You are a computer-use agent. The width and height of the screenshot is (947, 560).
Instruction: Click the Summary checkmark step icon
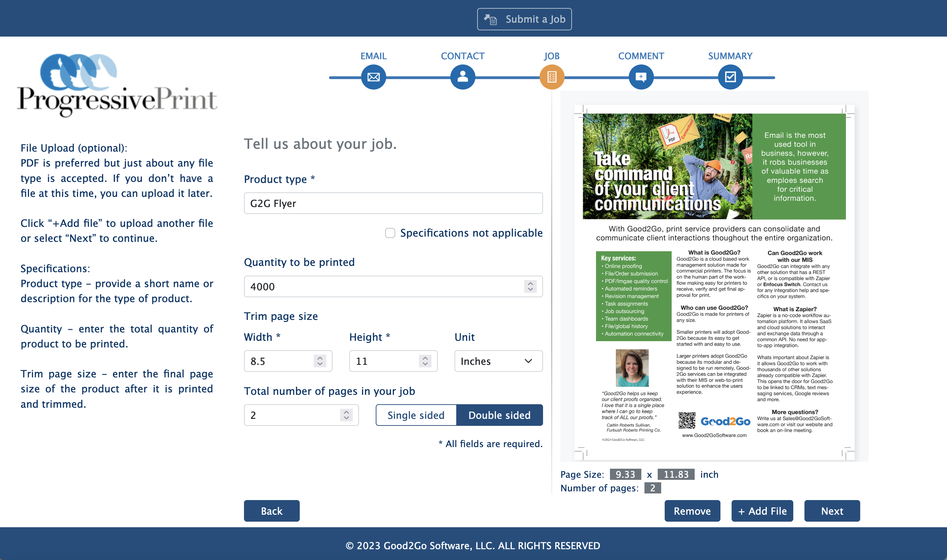click(x=730, y=77)
